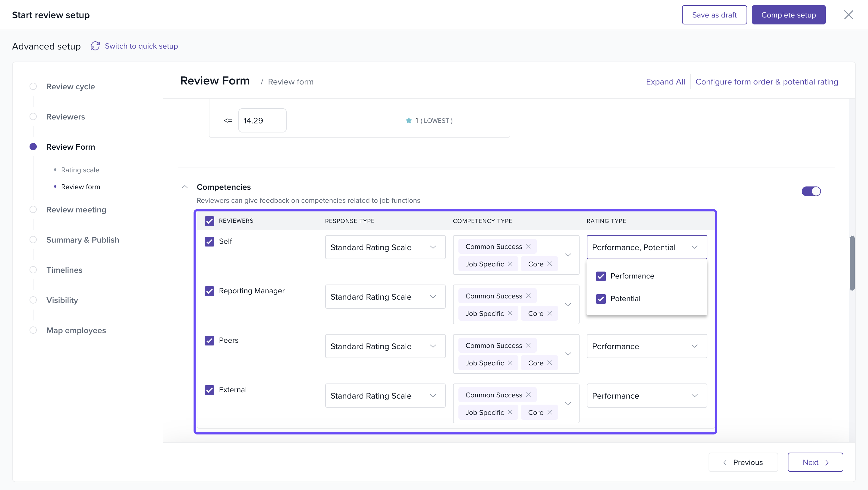Open Rating Type dropdown for External
This screenshot has height=490, width=868.
point(646,396)
